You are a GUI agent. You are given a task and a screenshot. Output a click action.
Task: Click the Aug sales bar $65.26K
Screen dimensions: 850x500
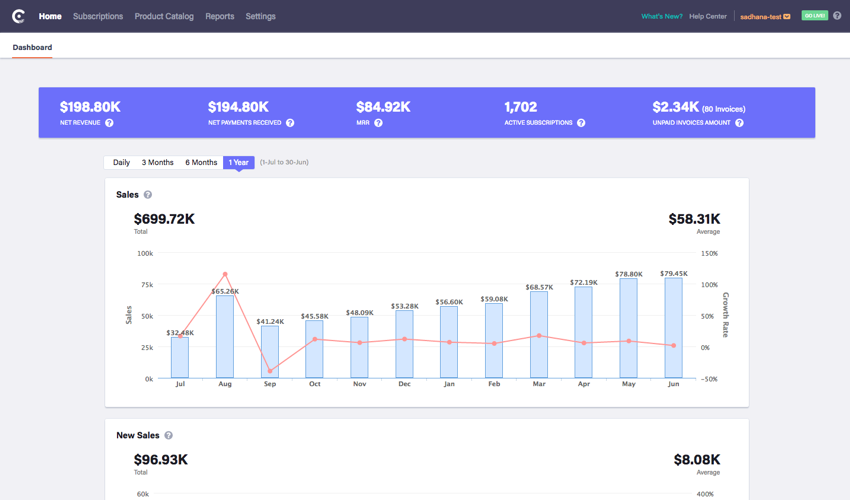[x=225, y=336]
